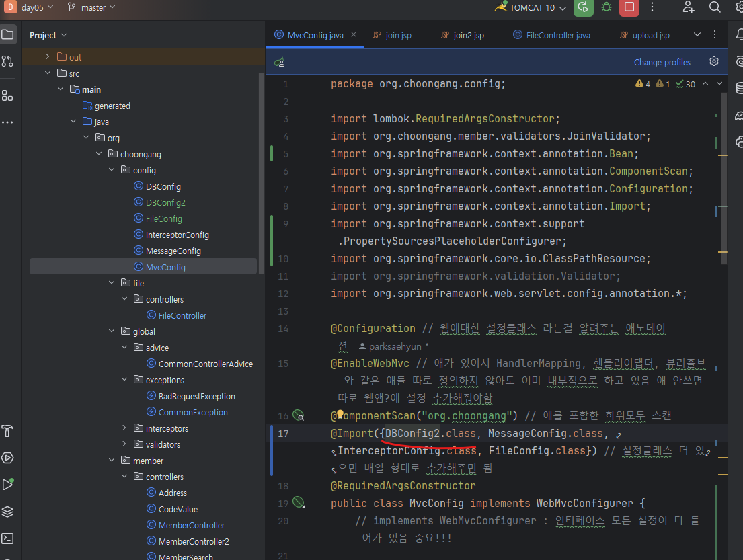
Task: Open the master branch dropdown
Action: pyautogui.click(x=91, y=7)
